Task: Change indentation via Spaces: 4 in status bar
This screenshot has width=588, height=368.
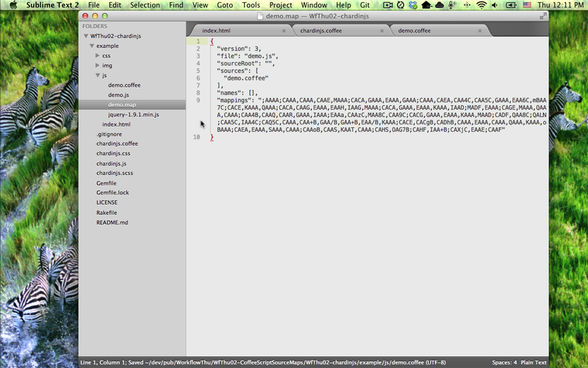Action: tap(504, 363)
